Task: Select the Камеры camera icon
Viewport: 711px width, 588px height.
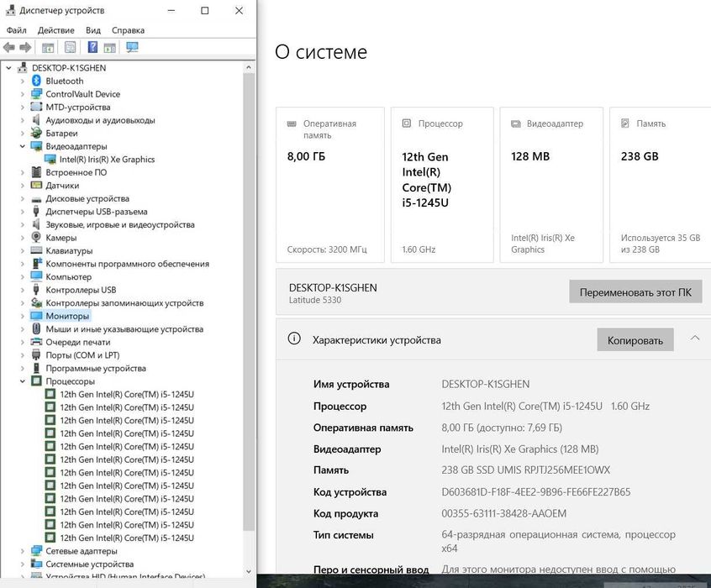Action: pyautogui.click(x=36, y=237)
